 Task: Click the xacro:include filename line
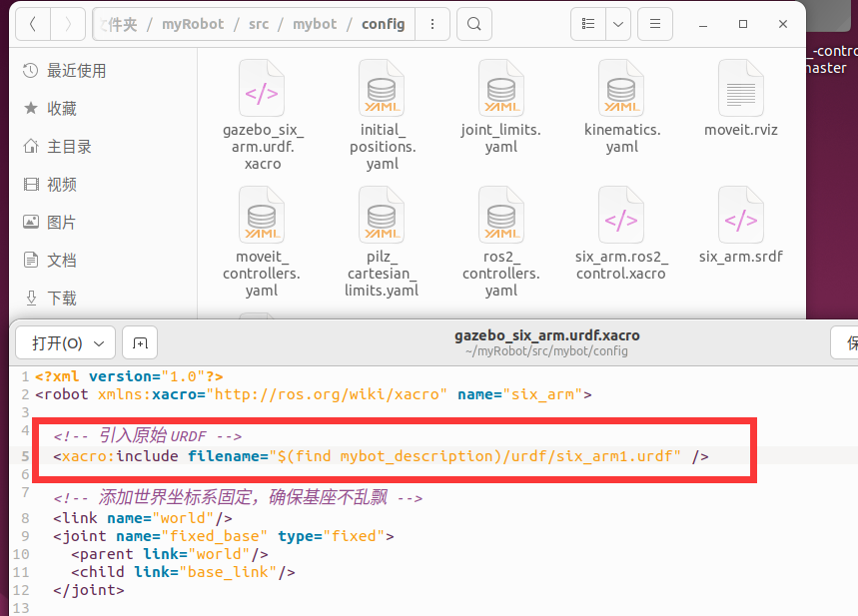pos(381,456)
